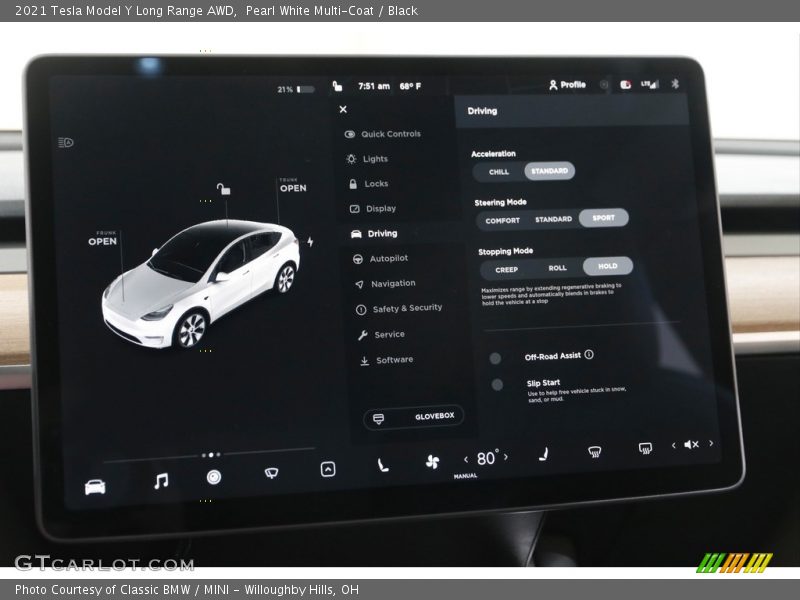Open the Profile menu
This screenshot has width=800, height=600.
(x=567, y=85)
